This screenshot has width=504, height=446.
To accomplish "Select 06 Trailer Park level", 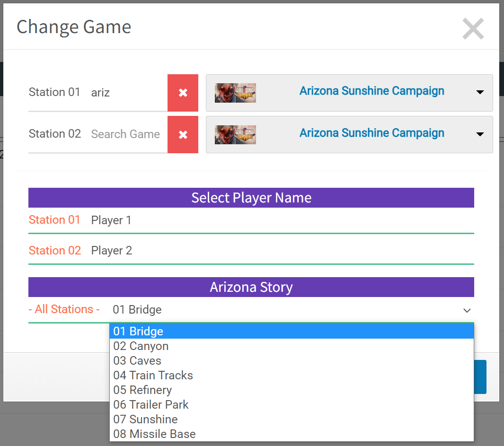I will click(x=292, y=405).
